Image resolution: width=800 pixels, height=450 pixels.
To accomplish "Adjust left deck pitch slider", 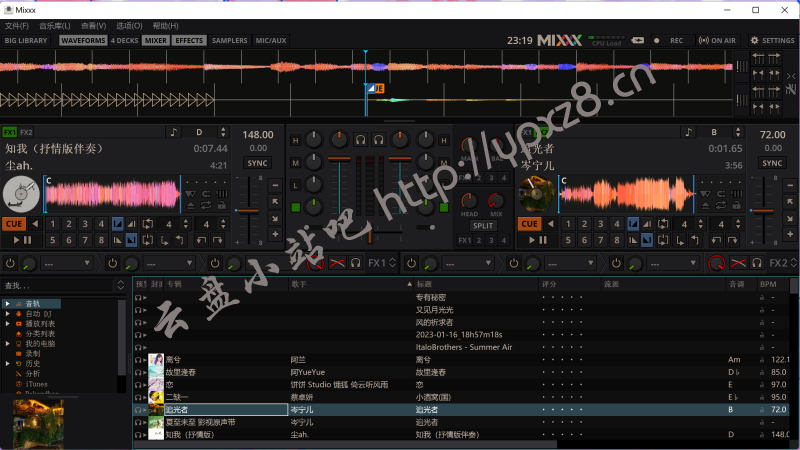I will 248,210.
